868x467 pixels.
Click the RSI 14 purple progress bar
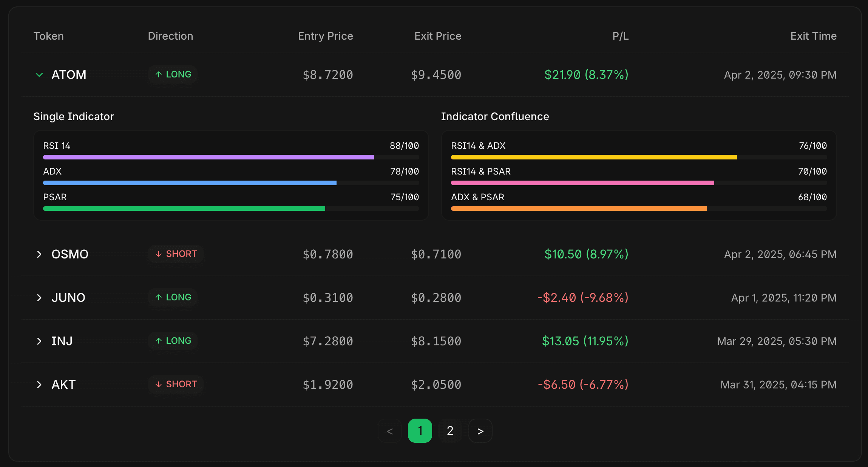pyautogui.click(x=231, y=157)
